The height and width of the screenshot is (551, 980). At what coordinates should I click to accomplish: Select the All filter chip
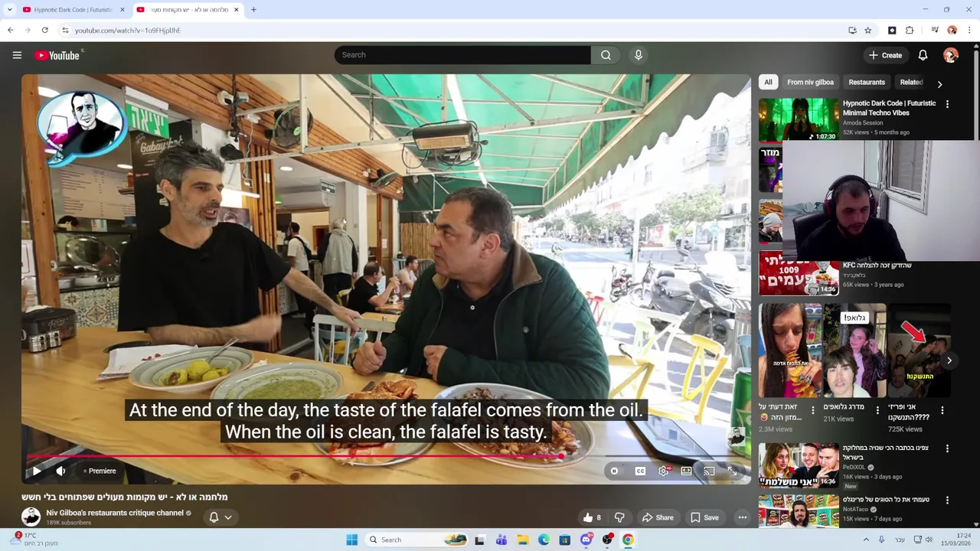(x=768, y=82)
